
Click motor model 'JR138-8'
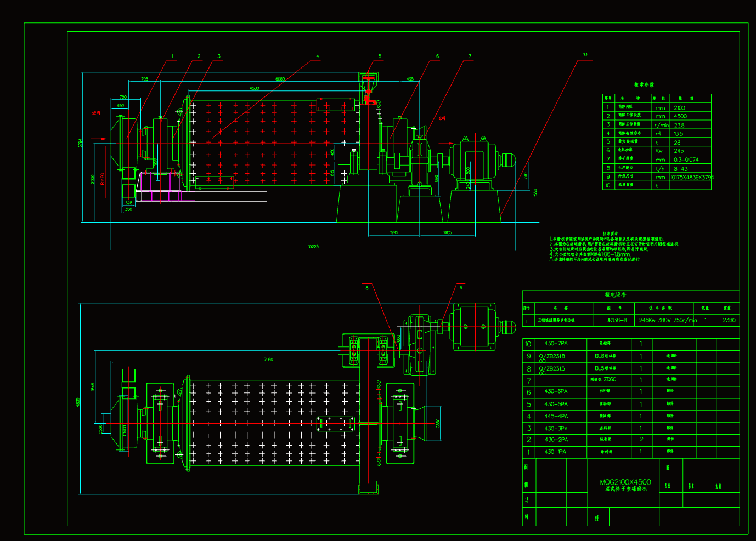coord(617,320)
